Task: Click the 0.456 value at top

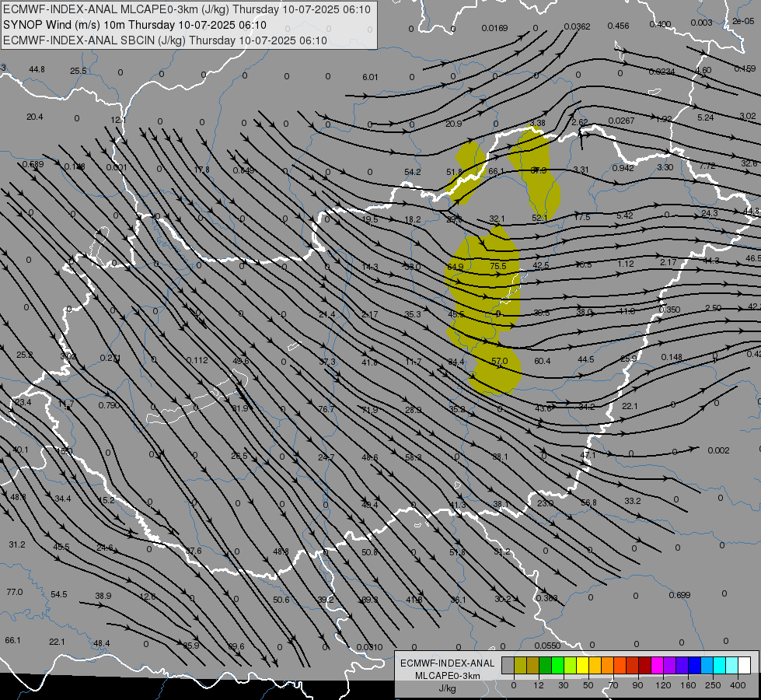Action: 618,25
